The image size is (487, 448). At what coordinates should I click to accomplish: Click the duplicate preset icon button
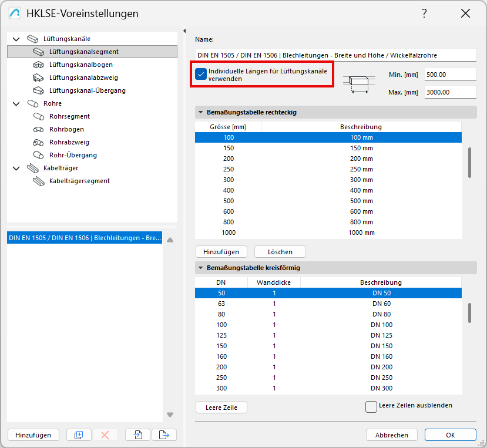(79, 435)
